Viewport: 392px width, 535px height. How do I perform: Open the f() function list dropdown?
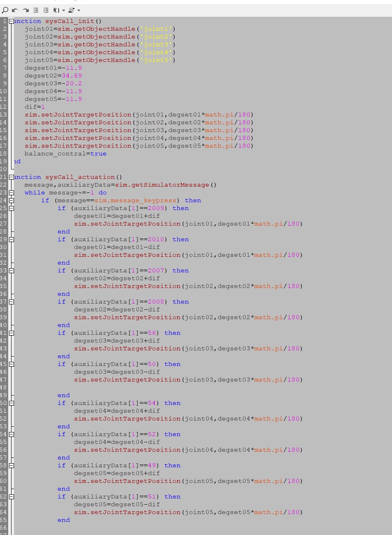[59, 10]
